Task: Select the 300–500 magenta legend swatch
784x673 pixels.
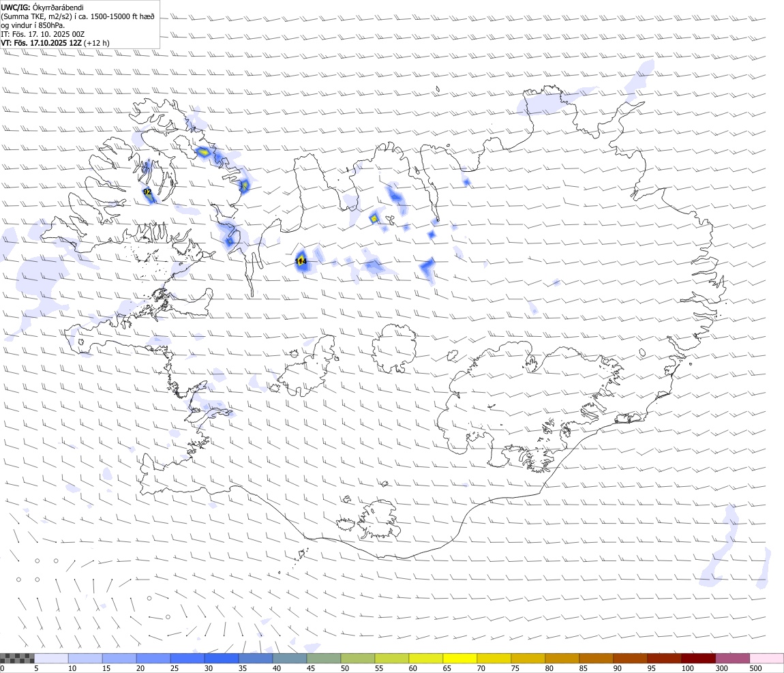Action: click(732, 658)
